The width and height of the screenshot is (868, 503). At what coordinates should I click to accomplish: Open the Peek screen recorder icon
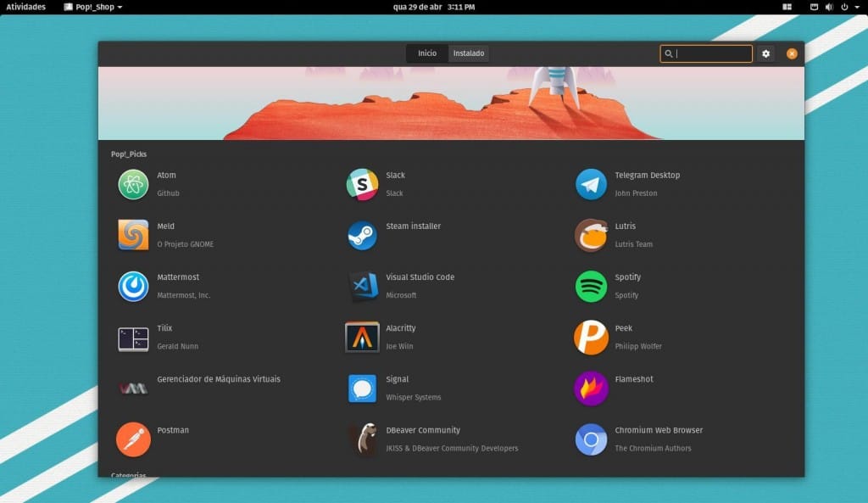point(590,337)
